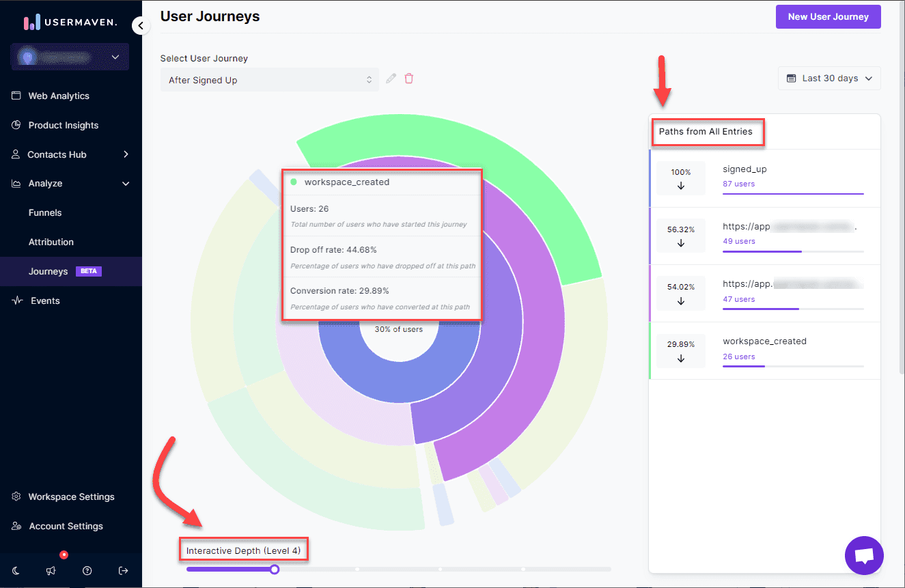The image size is (905, 588).
Task: Open Account Settings
Action: click(x=66, y=527)
